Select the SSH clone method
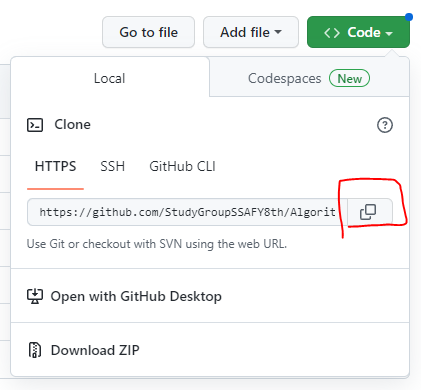Screen dimensions: 421x390 113,166
